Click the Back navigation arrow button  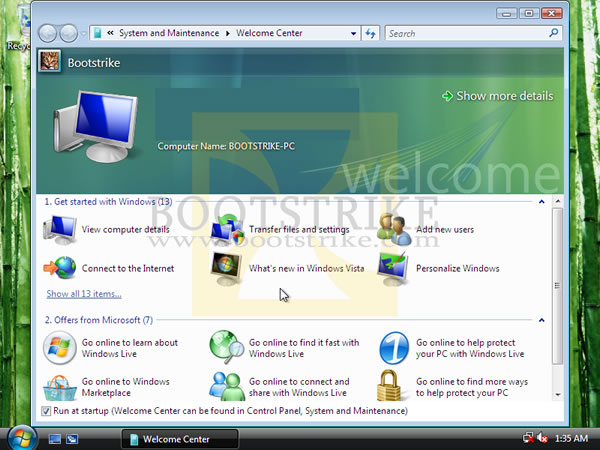click(47, 33)
